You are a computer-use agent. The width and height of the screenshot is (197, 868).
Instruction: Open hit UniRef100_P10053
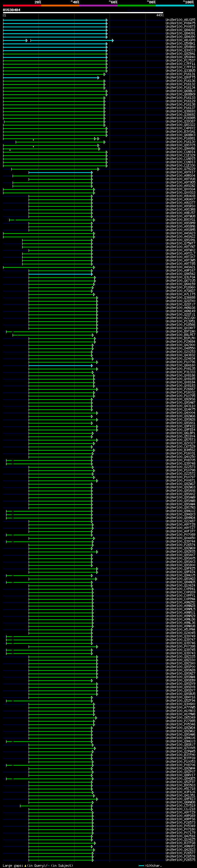[180, 761]
